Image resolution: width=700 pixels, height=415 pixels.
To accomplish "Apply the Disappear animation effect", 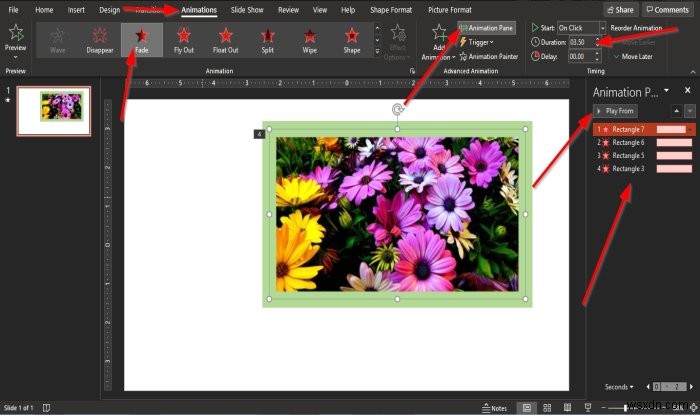I will click(100, 40).
